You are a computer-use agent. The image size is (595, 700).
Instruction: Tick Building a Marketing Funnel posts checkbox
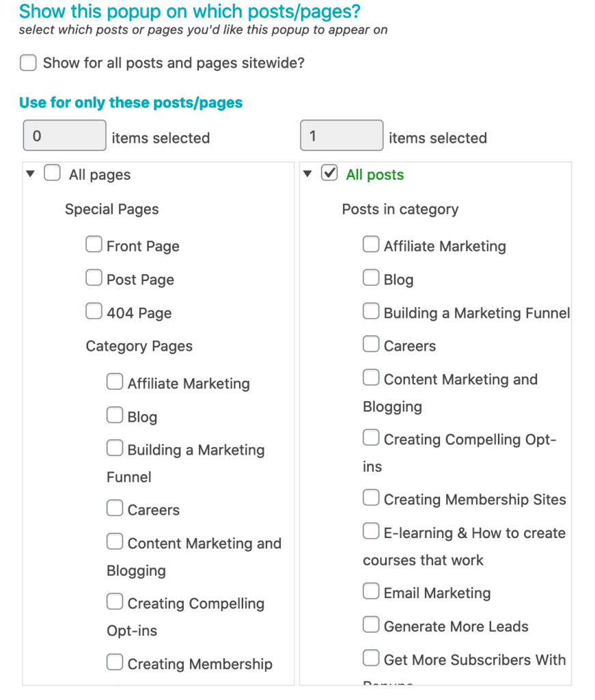[371, 312]
